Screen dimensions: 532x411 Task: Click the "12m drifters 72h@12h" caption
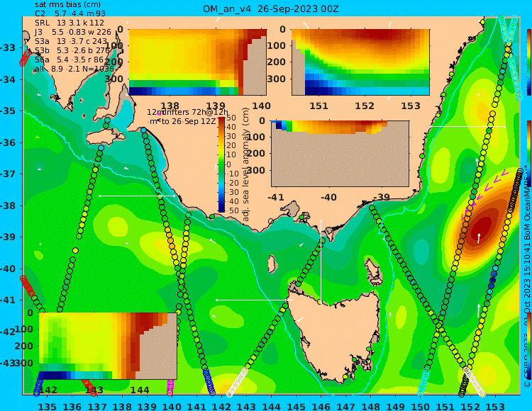point(188,112)
